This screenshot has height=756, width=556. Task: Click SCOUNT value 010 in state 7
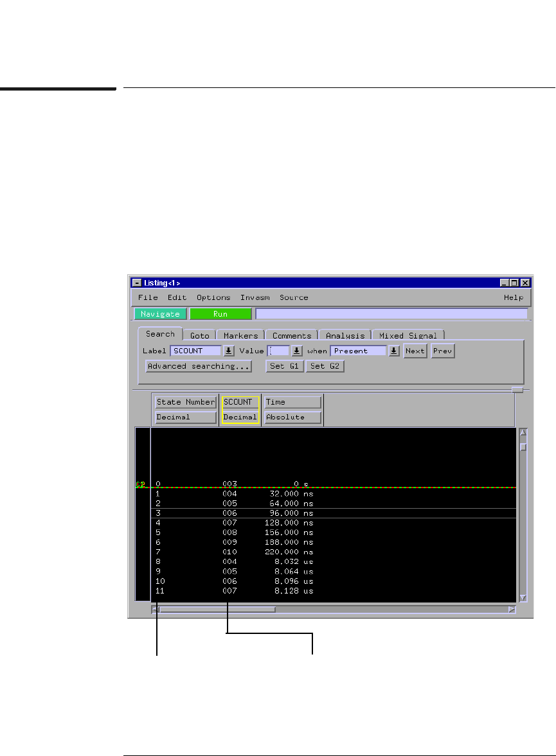pyautogui.click(x=229, y=552)
